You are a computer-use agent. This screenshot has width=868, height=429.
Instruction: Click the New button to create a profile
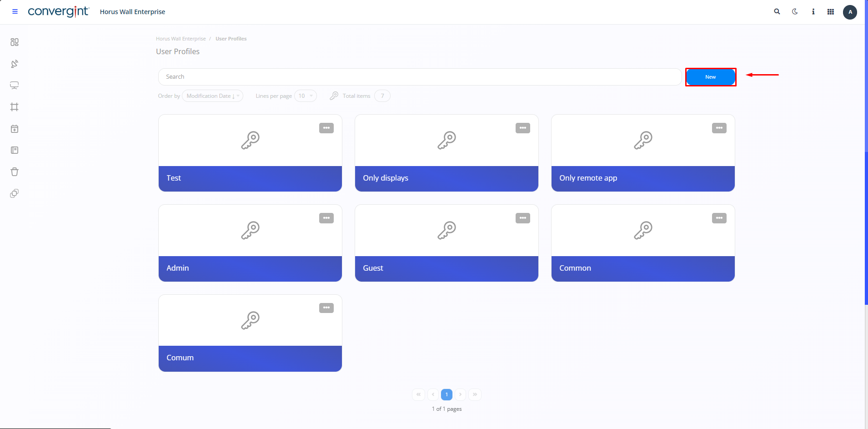[x=710, y=77]
